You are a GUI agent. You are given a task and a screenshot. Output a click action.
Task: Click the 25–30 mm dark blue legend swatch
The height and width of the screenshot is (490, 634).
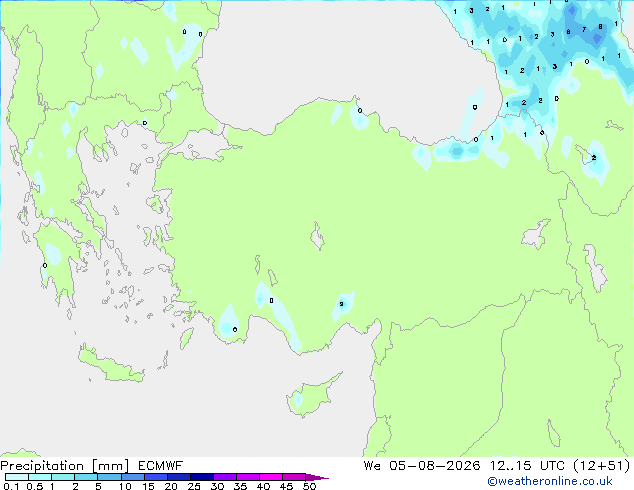tap(202, 477)
